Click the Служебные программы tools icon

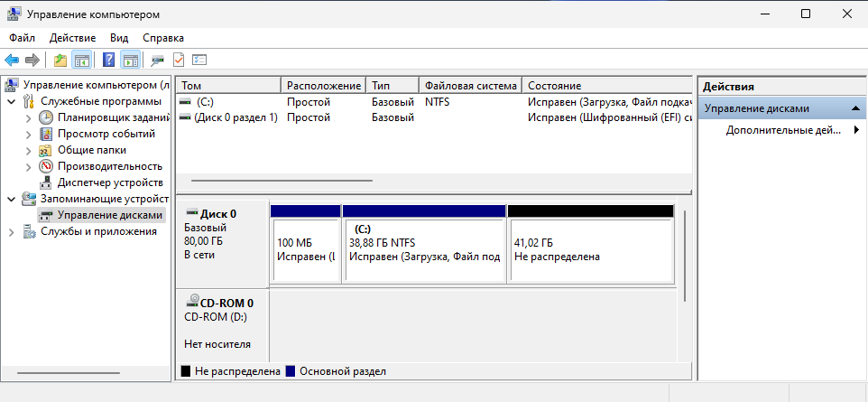click(29, 101)
